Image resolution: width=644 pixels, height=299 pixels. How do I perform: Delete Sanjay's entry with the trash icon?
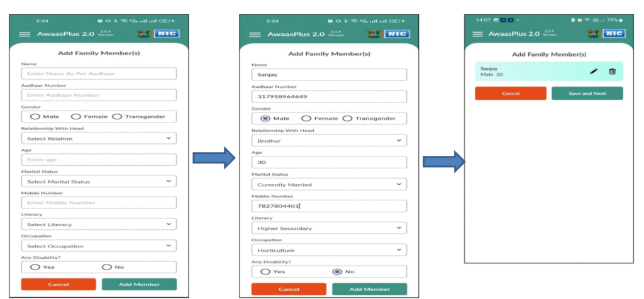[612, 72]
